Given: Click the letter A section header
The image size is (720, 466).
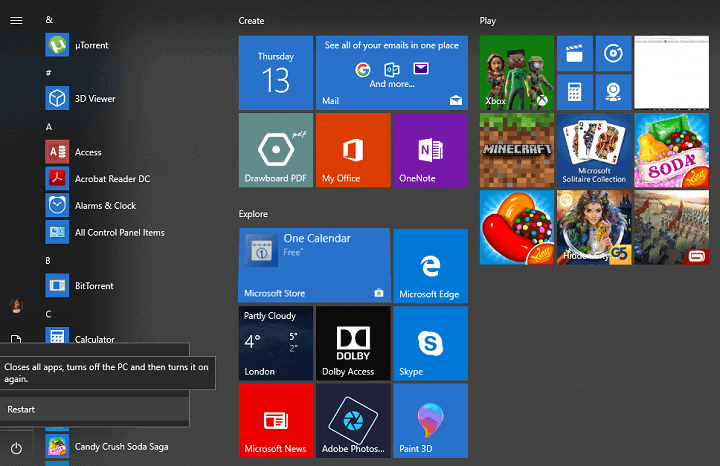Looking at the screenshot, I should pyautogui.click(x=49, y=127).
